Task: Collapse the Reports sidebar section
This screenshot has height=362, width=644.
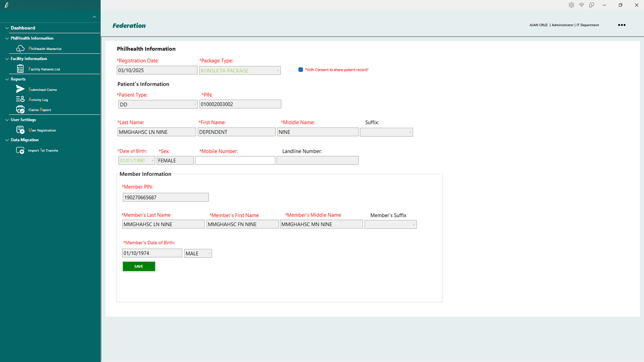Action: click(x=7, y=79)
